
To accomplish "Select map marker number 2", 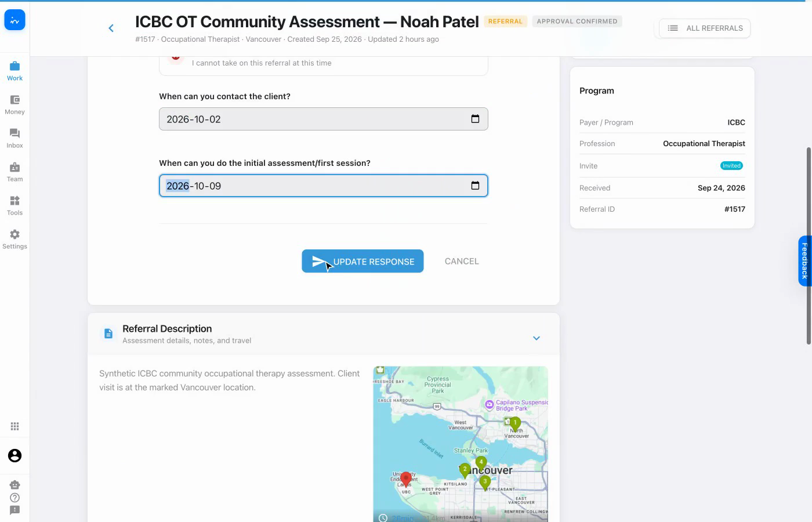I will click(465, 470).
